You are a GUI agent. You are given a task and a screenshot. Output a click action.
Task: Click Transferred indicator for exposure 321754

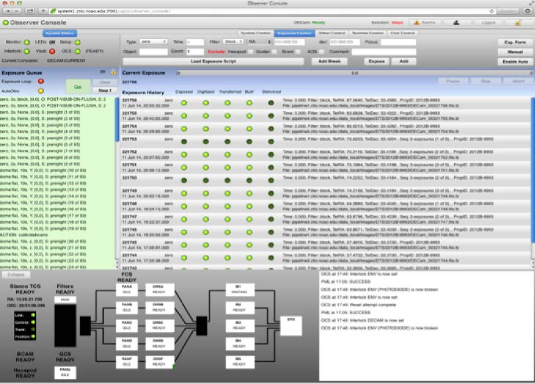[x=228, y=129]
